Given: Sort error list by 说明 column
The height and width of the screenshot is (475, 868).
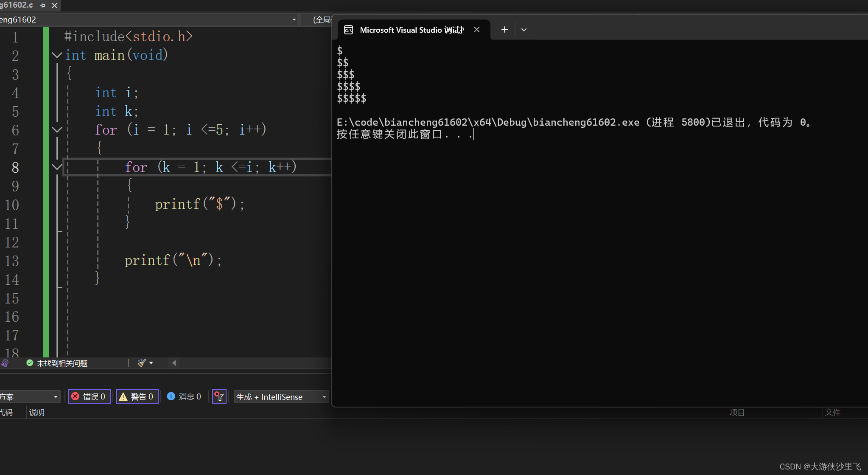Looking at the screenshot, I should (x=37, y=413).
